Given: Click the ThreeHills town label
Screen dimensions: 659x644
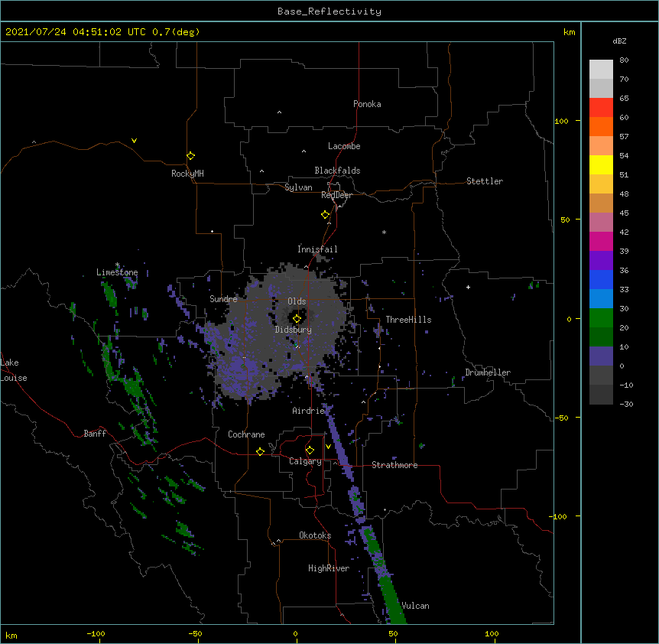Looking at the screenshot, I should tap(408, 320).
